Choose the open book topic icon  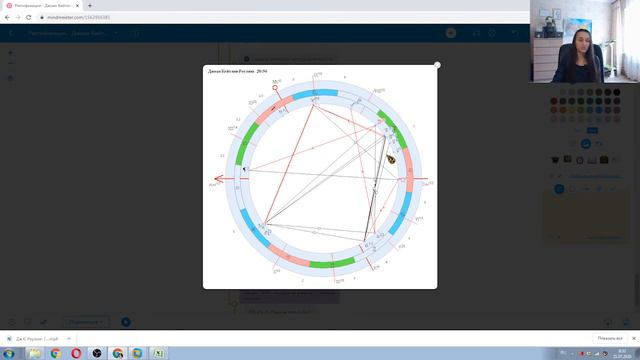coord(592,160)
